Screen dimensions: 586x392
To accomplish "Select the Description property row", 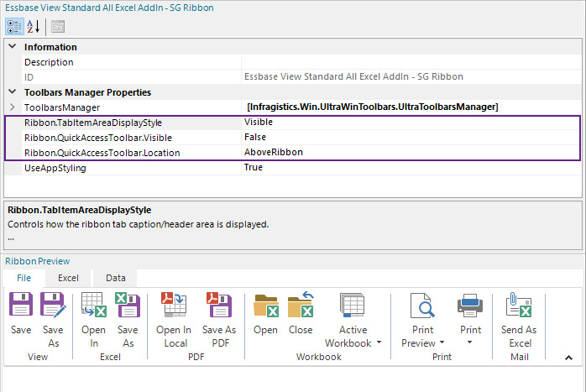I will (x=301, y=62).
